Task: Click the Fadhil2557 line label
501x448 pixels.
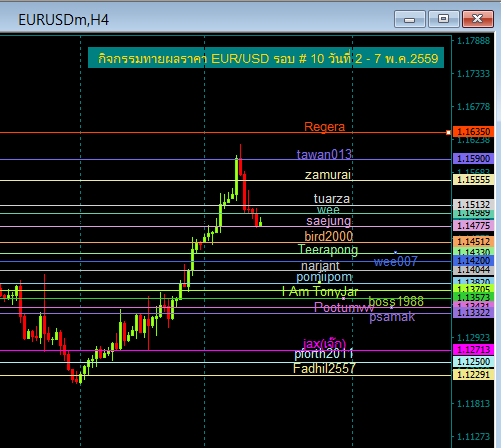Action: (x=324, y=368)
